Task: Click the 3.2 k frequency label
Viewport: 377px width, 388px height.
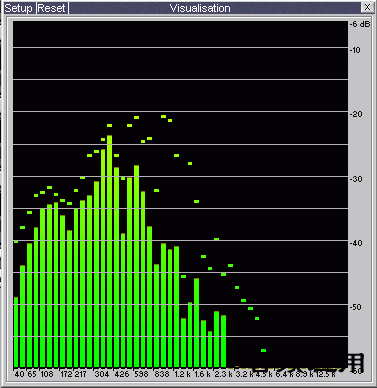Action: (x=244, y=374)
